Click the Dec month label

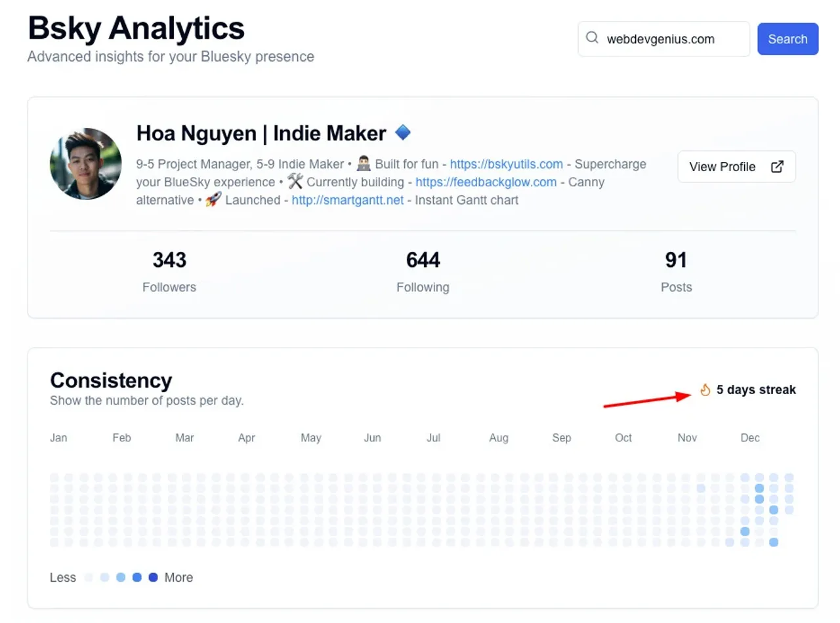click(749, 438)
